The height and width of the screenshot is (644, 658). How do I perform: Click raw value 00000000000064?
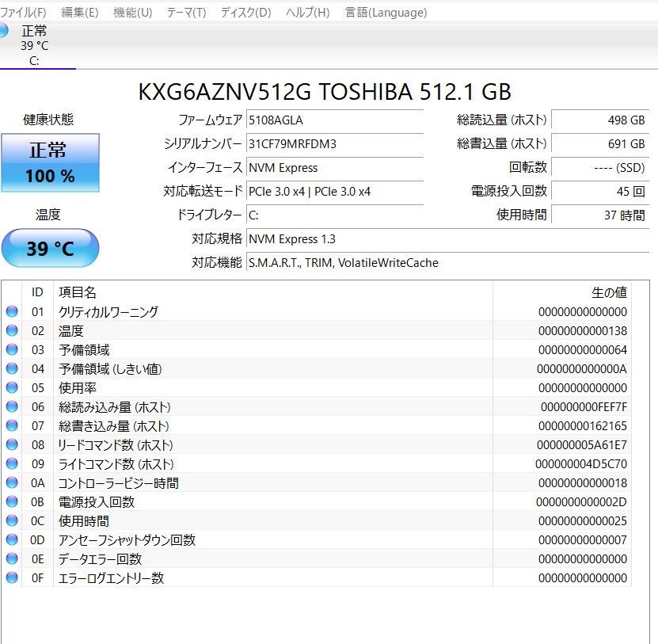click(583, 349)
